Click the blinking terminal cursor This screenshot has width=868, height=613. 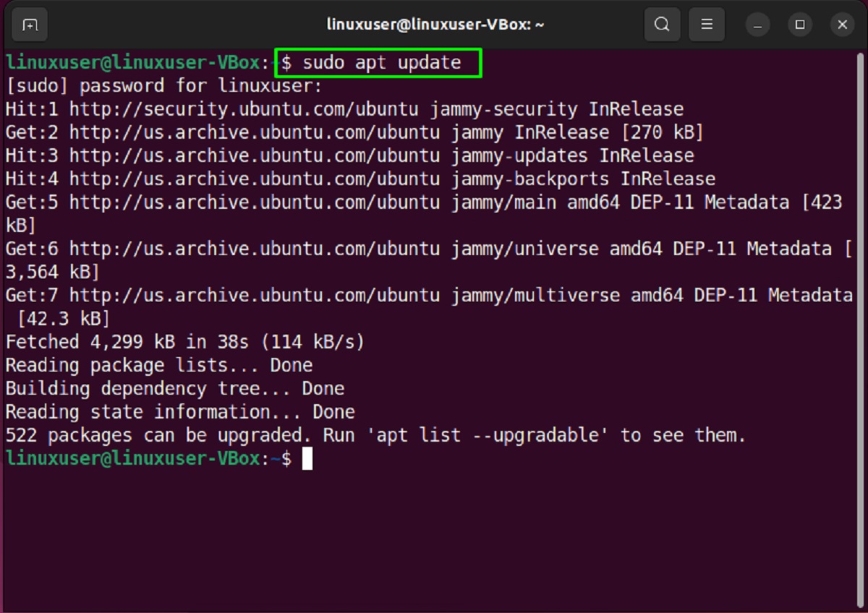click(x=307, y=458)
